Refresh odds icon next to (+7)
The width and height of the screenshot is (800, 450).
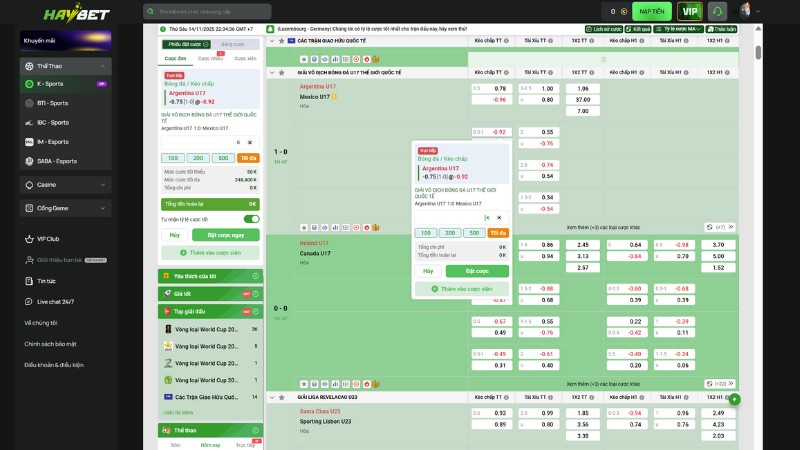click(x=709, y=227)
